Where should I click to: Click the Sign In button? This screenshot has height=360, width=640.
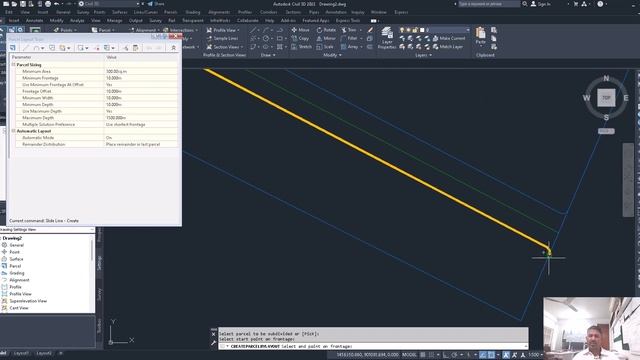[540, 4]
